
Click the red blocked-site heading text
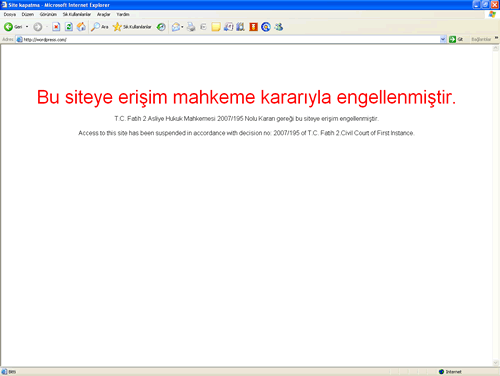(x=246, y=97)
